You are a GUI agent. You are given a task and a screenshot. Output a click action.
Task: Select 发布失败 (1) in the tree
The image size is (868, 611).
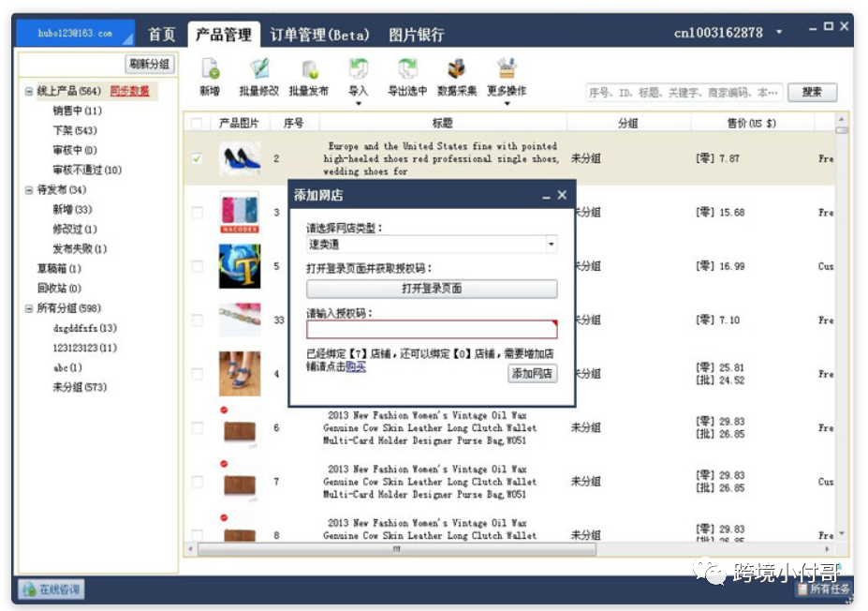[x=80, y=249]
